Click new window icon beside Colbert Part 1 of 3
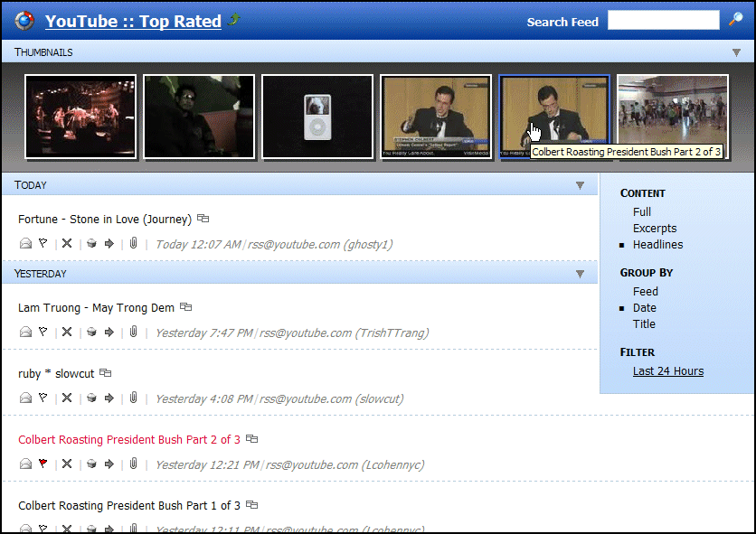The image size is (756, 534). tap(251, 504)
